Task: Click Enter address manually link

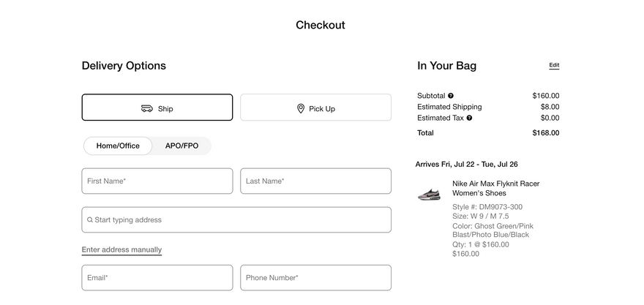Action: [x=121, y=250]
